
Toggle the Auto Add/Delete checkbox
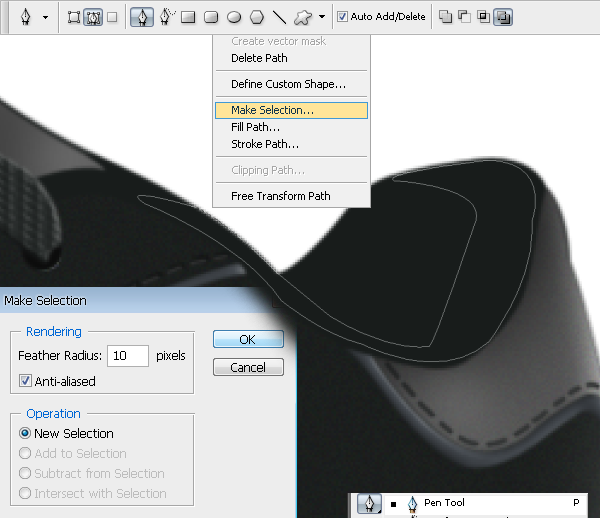pyautogui.click(x=342, y=16)
